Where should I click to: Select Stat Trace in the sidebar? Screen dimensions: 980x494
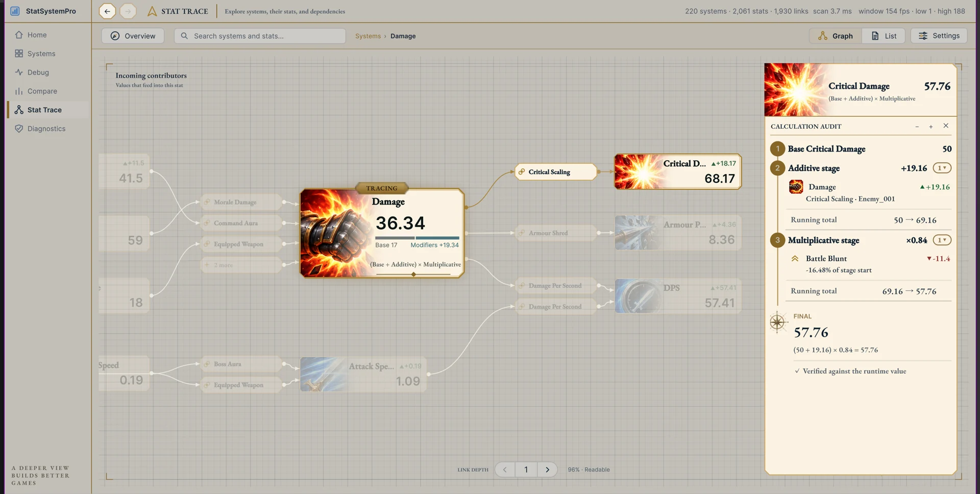pos(47,110)
